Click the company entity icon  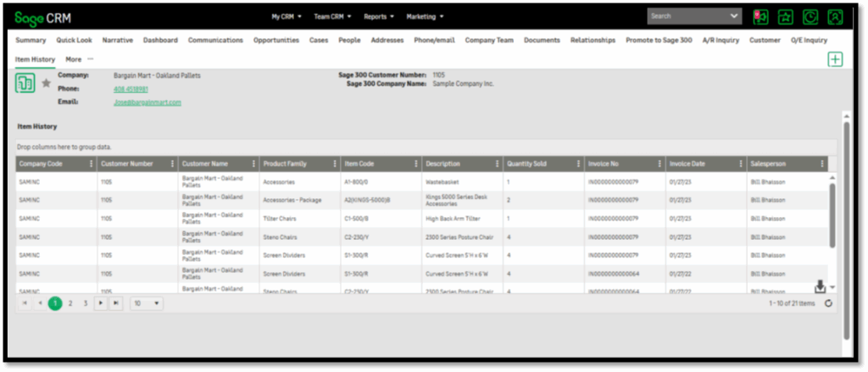(x=25, y=83)
